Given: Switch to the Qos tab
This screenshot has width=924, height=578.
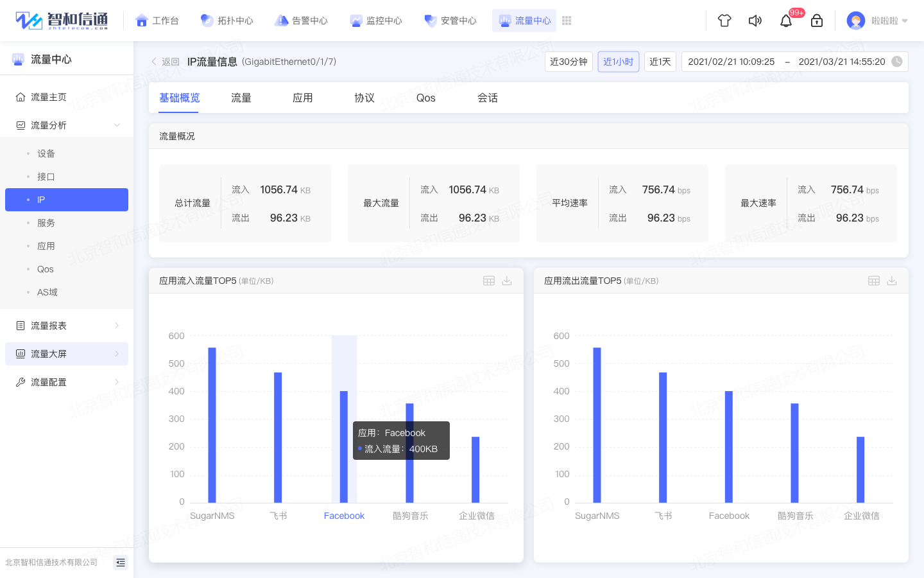Looking at the screenshot, I should (426, 98).
